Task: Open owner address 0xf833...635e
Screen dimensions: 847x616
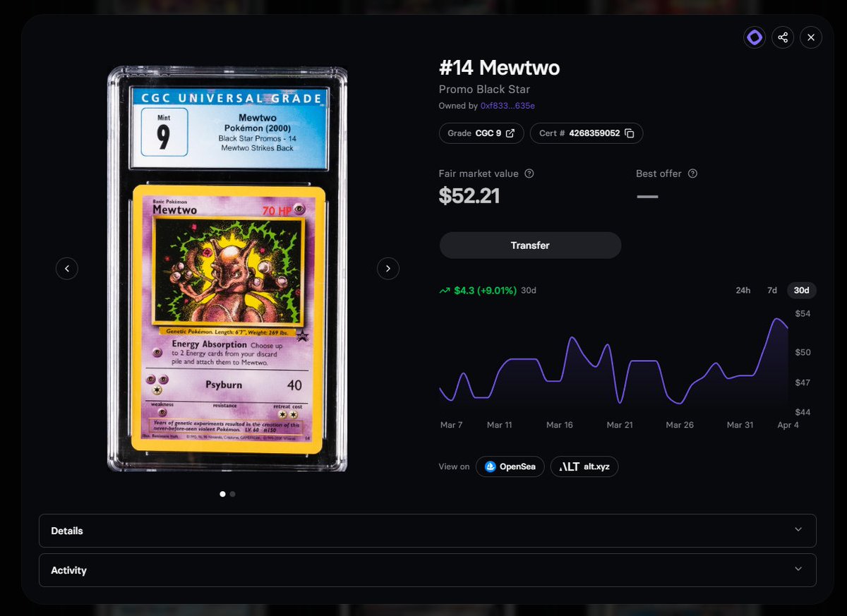Action: coord(507,106)
